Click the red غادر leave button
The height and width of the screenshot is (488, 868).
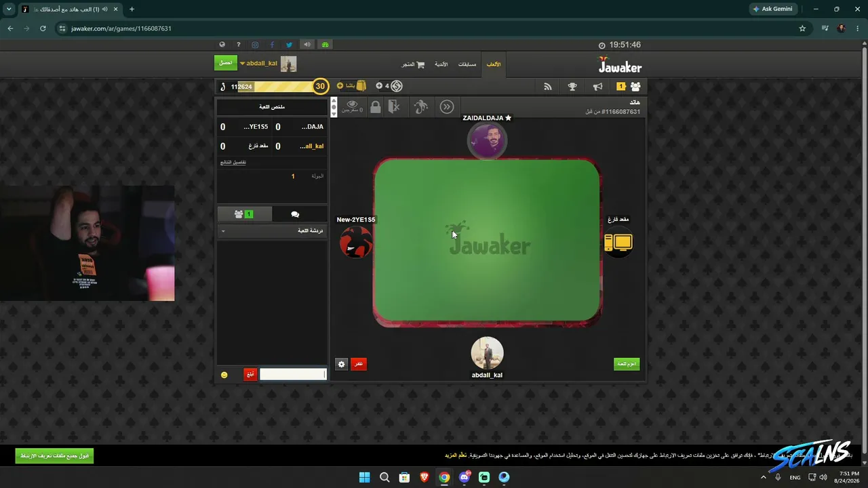(x=359, y=364)
